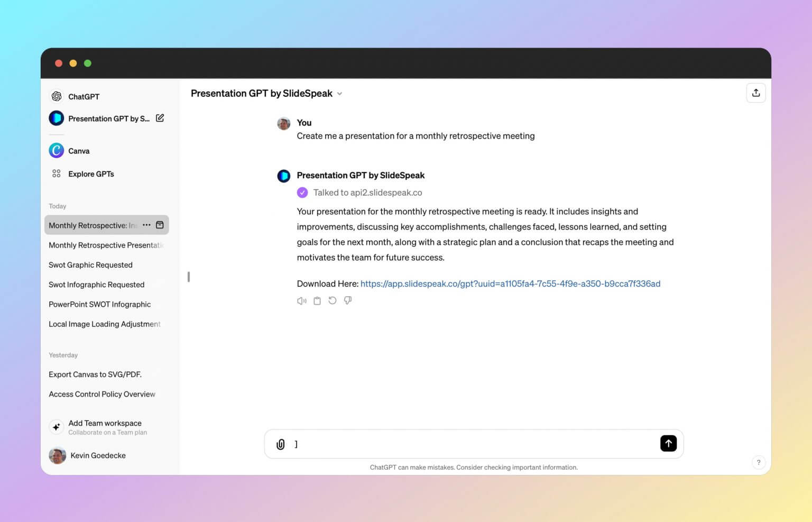Regenerate the response with retry icon
This screenshot has width=812, height=522.
point(332,300)
